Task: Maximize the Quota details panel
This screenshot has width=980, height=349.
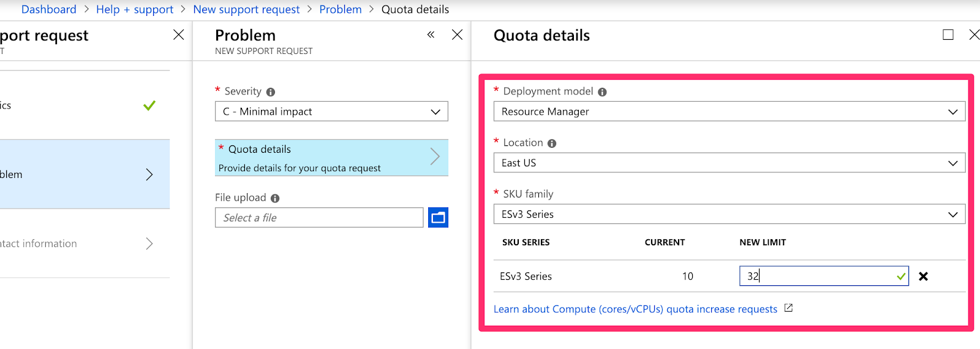Action: point(948,35)
